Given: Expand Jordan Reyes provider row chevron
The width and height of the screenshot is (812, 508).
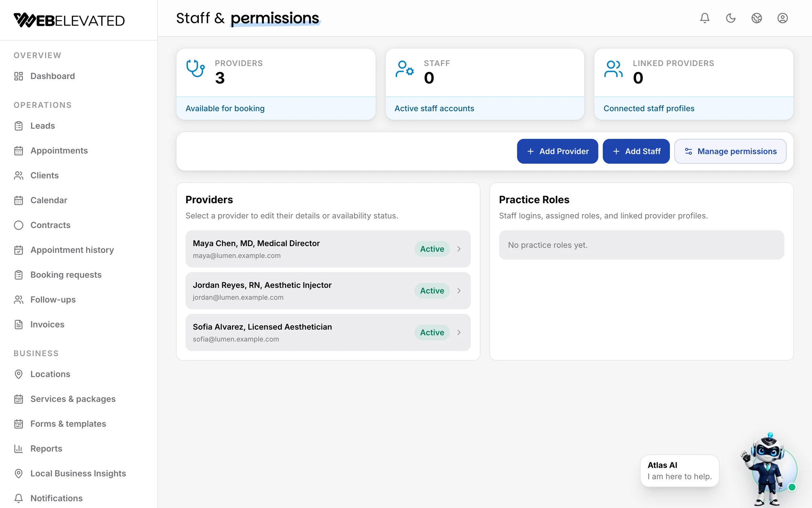Looking at the screenshot, I should coord(459,291).
